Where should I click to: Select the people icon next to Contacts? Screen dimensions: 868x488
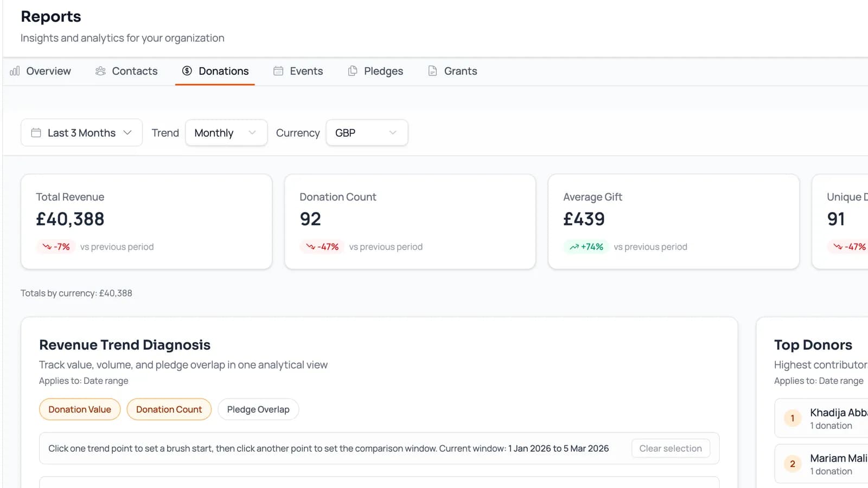(100, 70)
